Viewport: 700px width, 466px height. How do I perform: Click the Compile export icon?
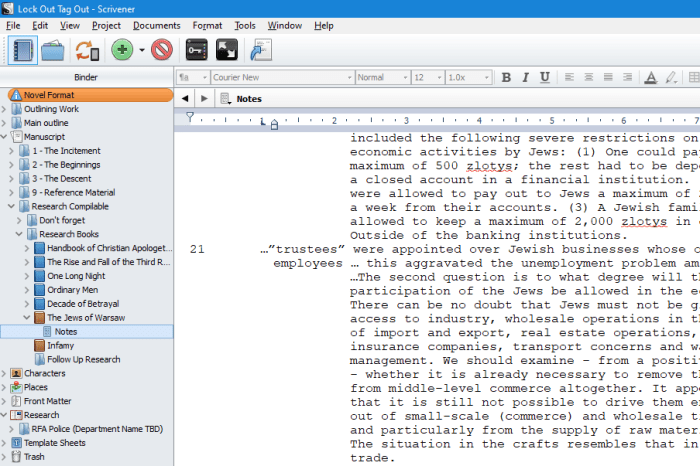point(261,49)
